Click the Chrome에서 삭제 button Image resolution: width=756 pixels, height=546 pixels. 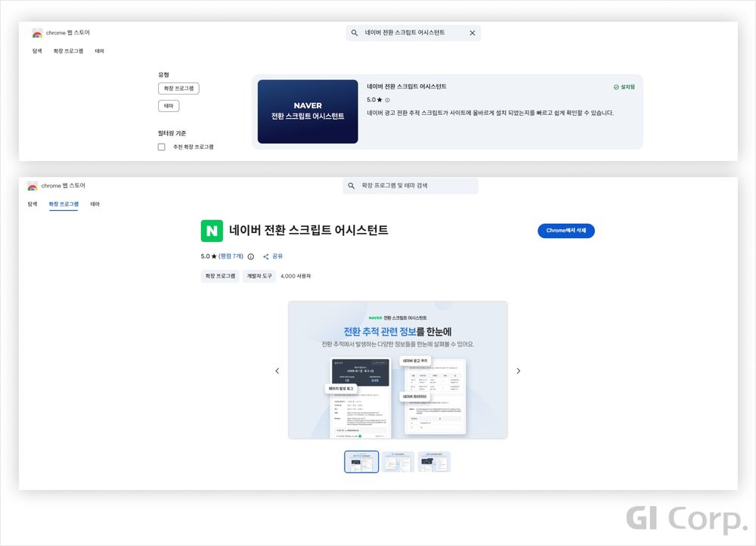[566, 231]
